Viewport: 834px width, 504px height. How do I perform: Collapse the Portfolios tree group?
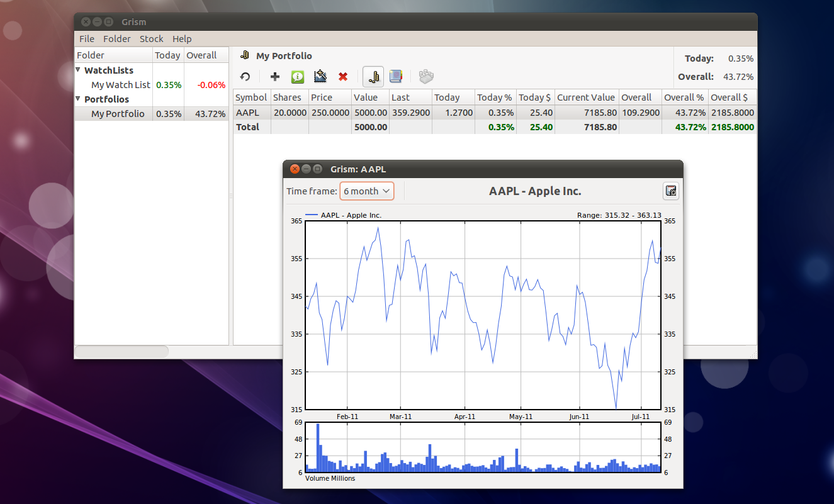click(79, 99)
